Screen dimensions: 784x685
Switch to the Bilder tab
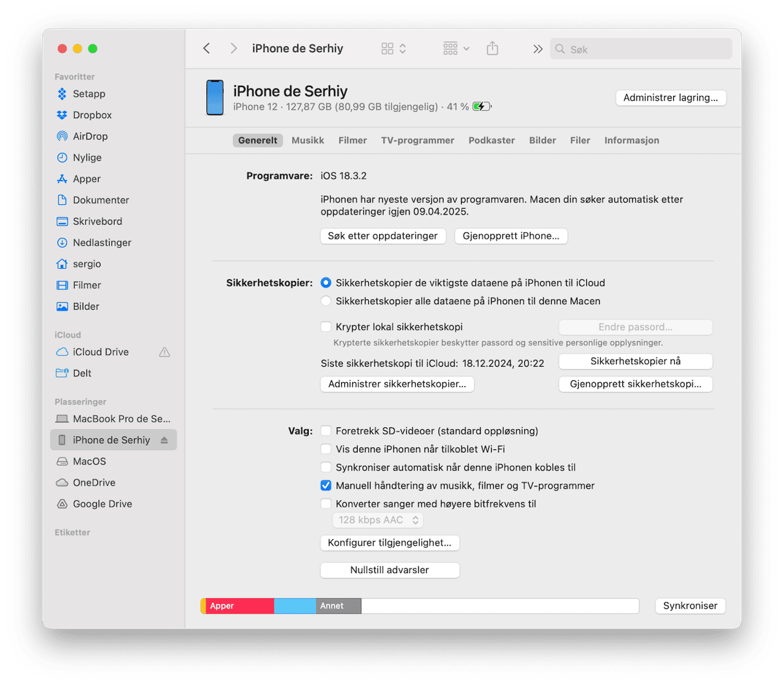[x=542, y=140]
